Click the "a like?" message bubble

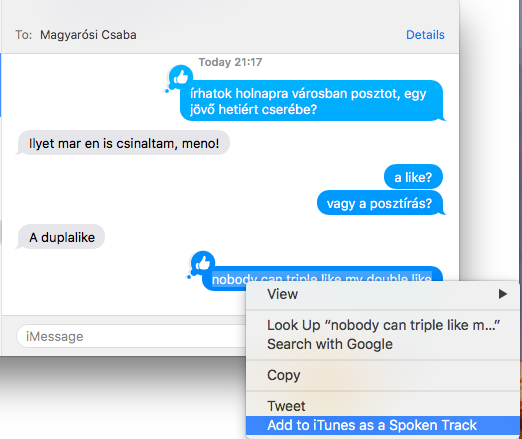tap(413, 177)
